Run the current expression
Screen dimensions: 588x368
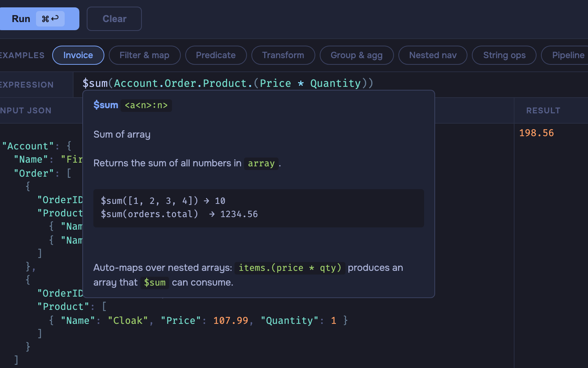click(x=21, y=18)
